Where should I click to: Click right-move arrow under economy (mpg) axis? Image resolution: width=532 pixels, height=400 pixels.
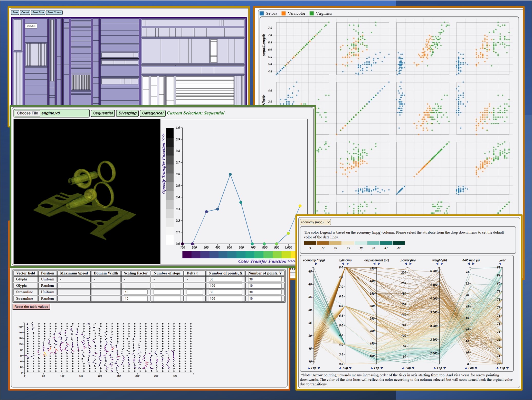pos(316,264)
